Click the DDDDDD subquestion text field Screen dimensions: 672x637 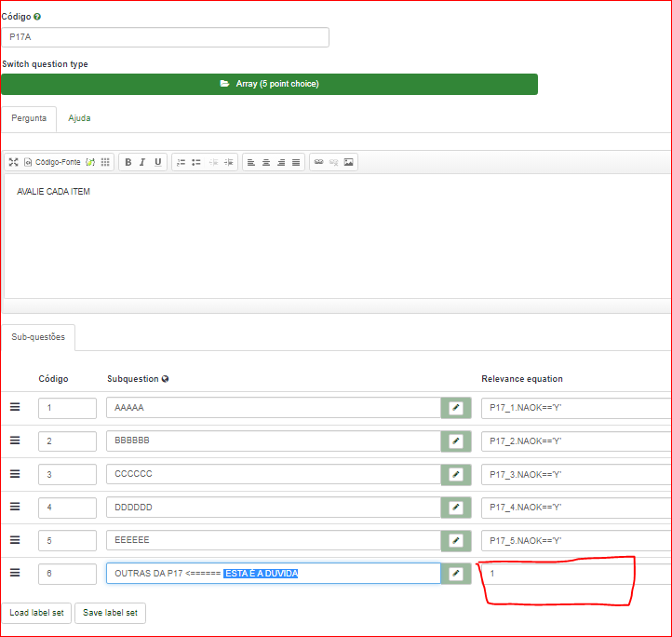pyautogui.click(x=274, y=508)
